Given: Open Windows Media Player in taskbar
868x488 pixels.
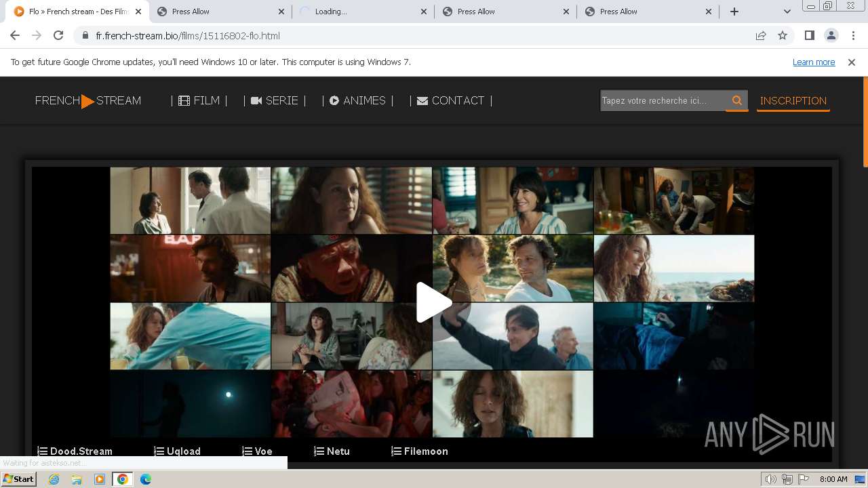Looking at the screenshot, I should [x=100, y=479].
